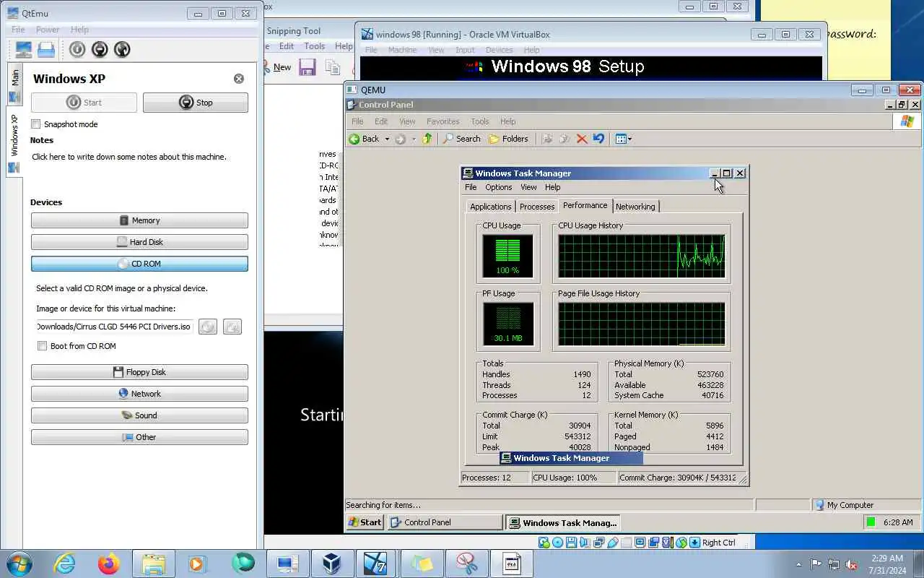Click the CPU Usage History graph
Screen dimensions: 924x578
(641, 256)
